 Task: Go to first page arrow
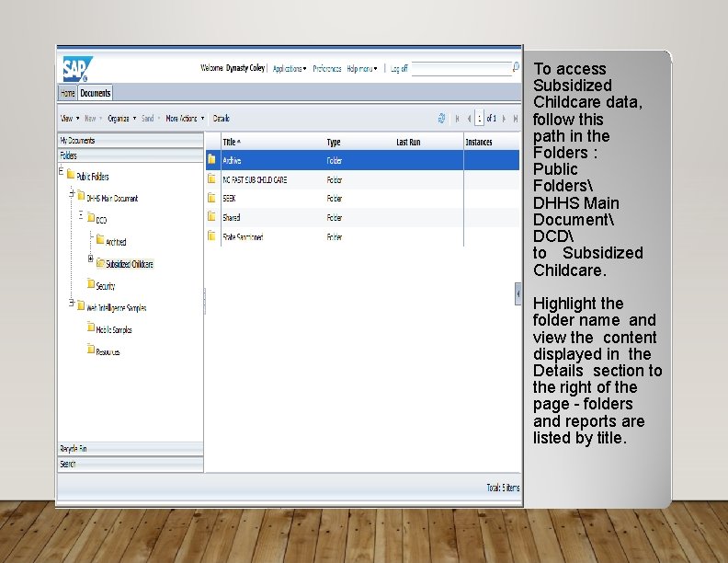pyautogui.click(x=458, y=119)
